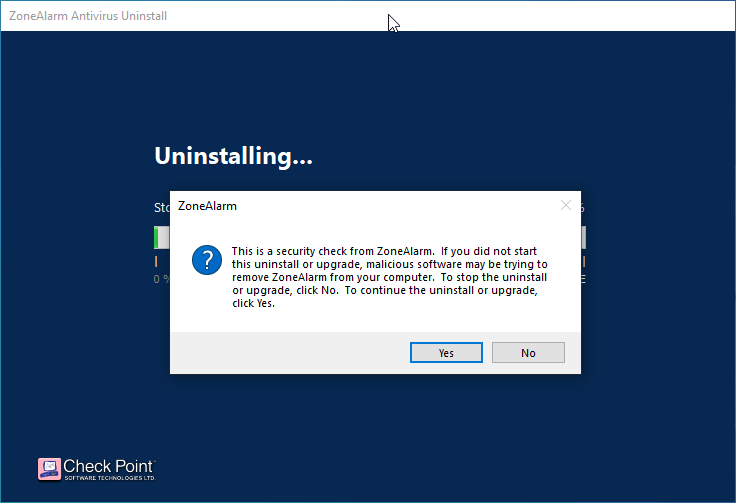Click the security check message text
This screenshot has height=503, width=736.
390,277
